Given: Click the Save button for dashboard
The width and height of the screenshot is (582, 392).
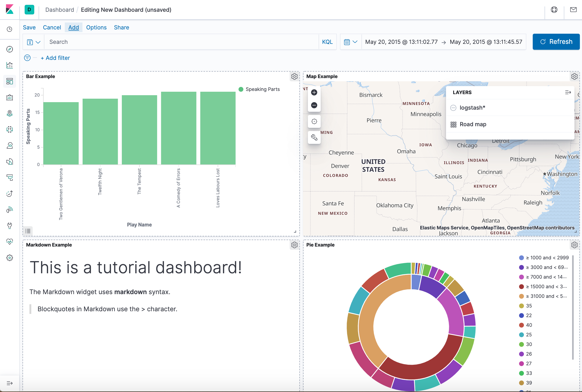Looking at the screenshot, I should (x=29, y=28).
